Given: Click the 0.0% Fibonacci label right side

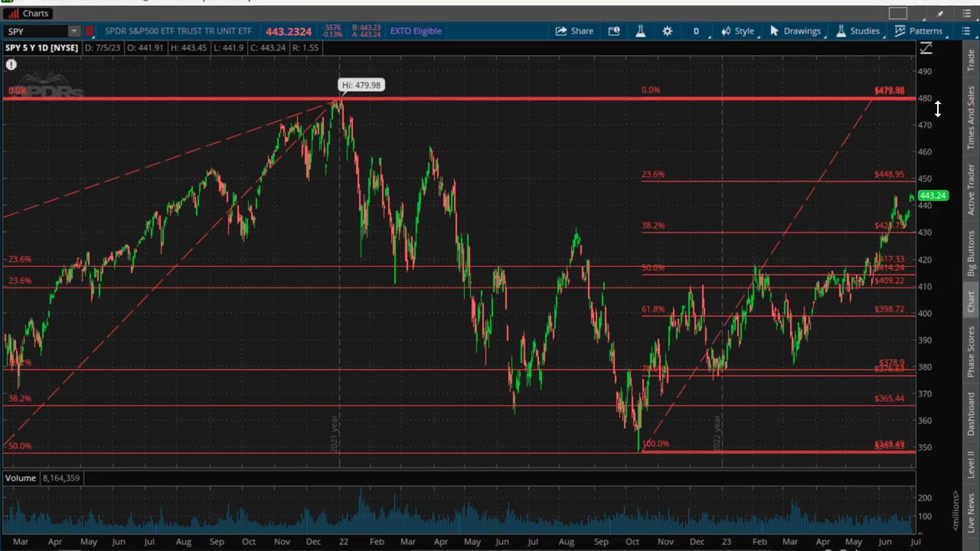Looking at the screenshot, I should pos(651,90).
